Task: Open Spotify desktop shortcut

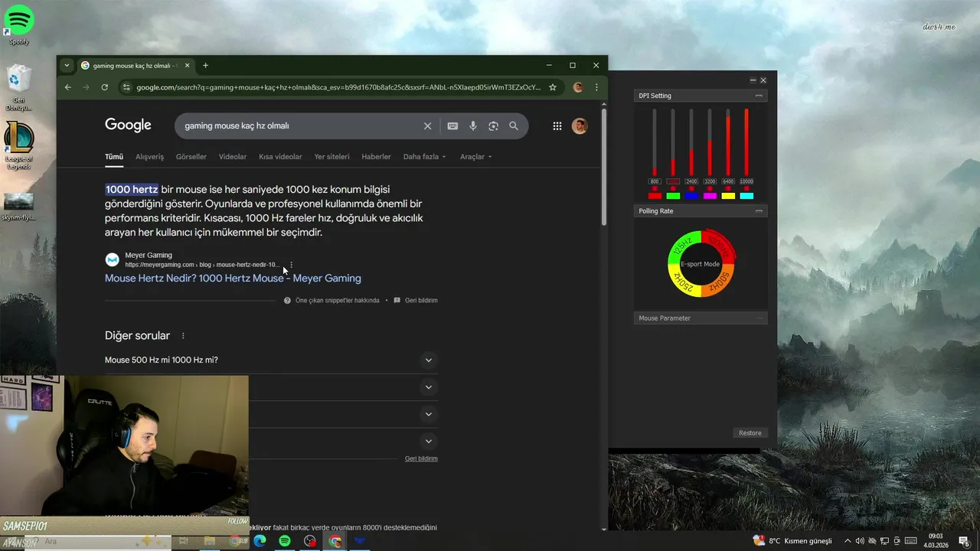Action: pos(19,24)
